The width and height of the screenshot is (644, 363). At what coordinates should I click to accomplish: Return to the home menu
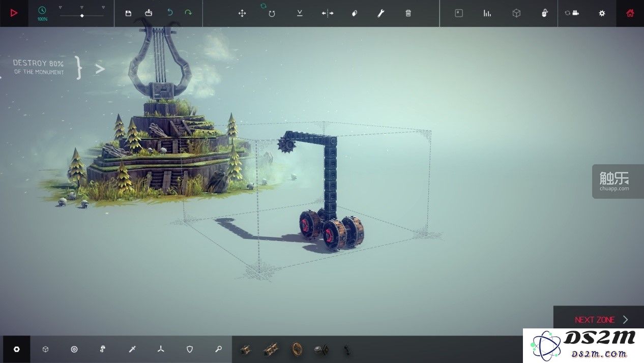630,13
